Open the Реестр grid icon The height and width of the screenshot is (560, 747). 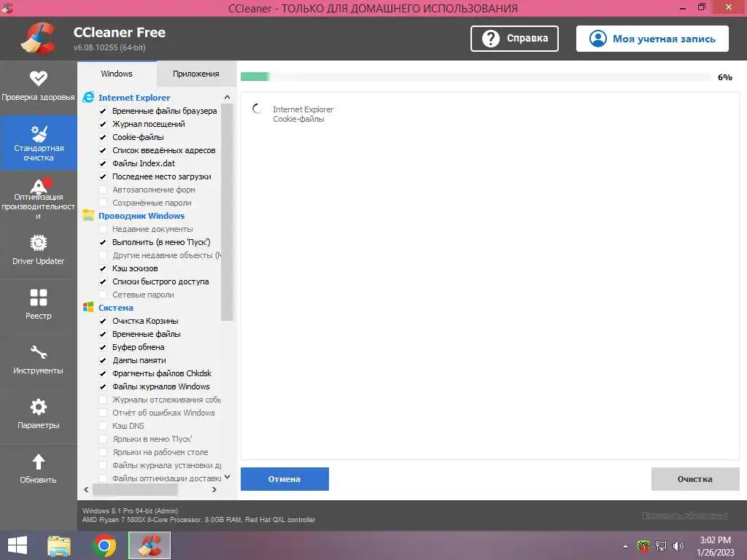[x=38, y=297]
